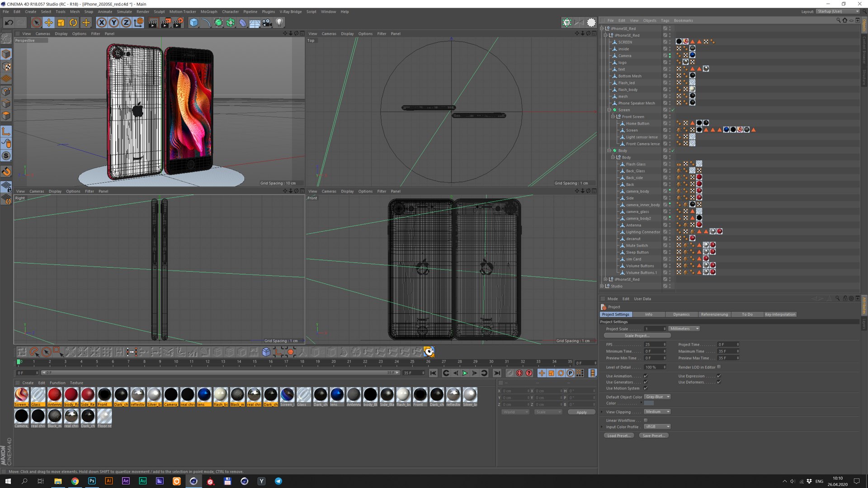Expand the Studio object node

602,286
